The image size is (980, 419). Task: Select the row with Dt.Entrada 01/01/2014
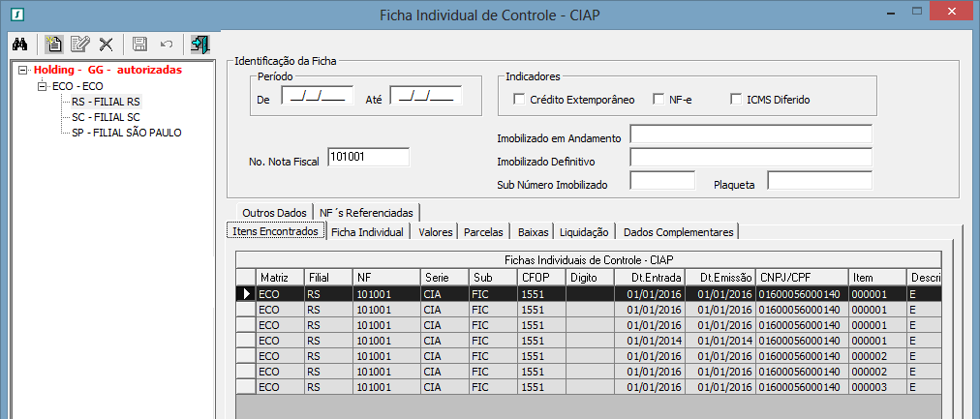pos(581,340)
